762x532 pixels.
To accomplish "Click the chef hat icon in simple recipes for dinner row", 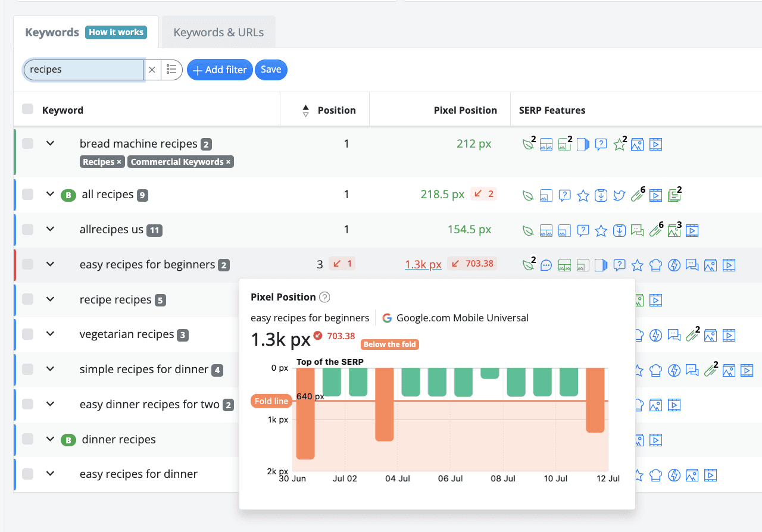I will (655, 370).
